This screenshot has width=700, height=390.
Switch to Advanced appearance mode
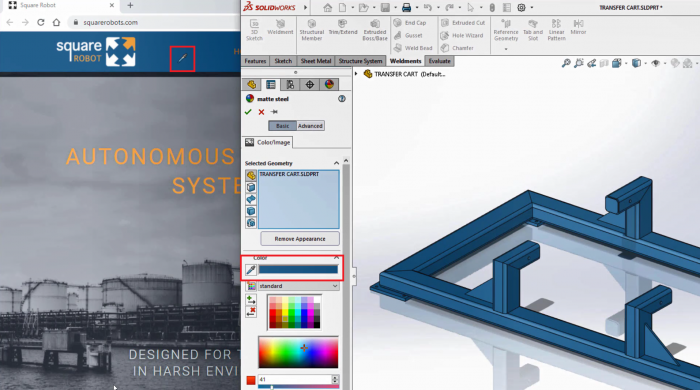310,126
